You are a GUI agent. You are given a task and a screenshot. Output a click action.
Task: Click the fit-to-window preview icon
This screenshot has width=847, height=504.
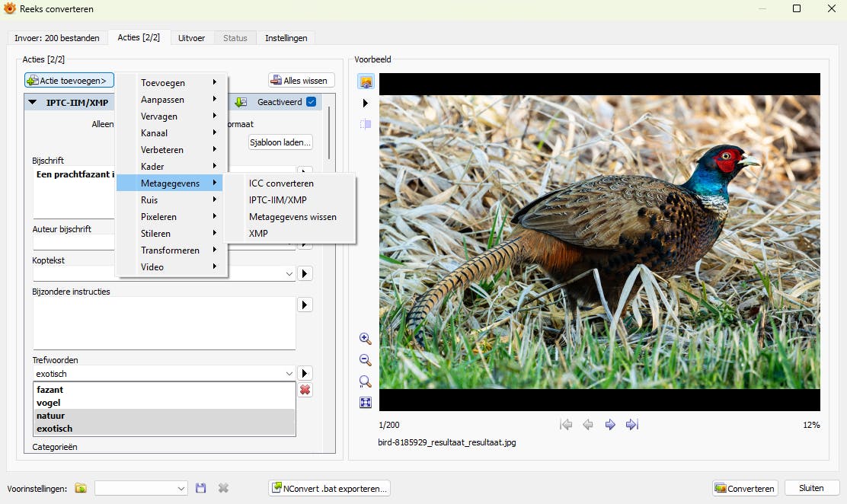point(365,403)
